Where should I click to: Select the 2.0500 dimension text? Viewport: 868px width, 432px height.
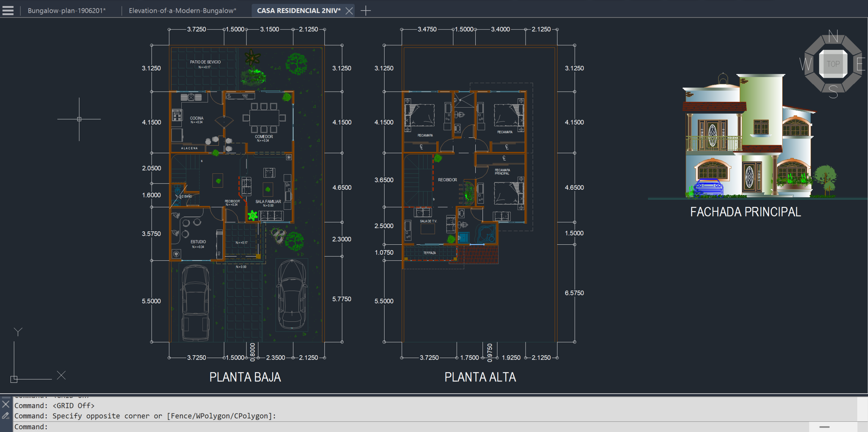(152, 168)
